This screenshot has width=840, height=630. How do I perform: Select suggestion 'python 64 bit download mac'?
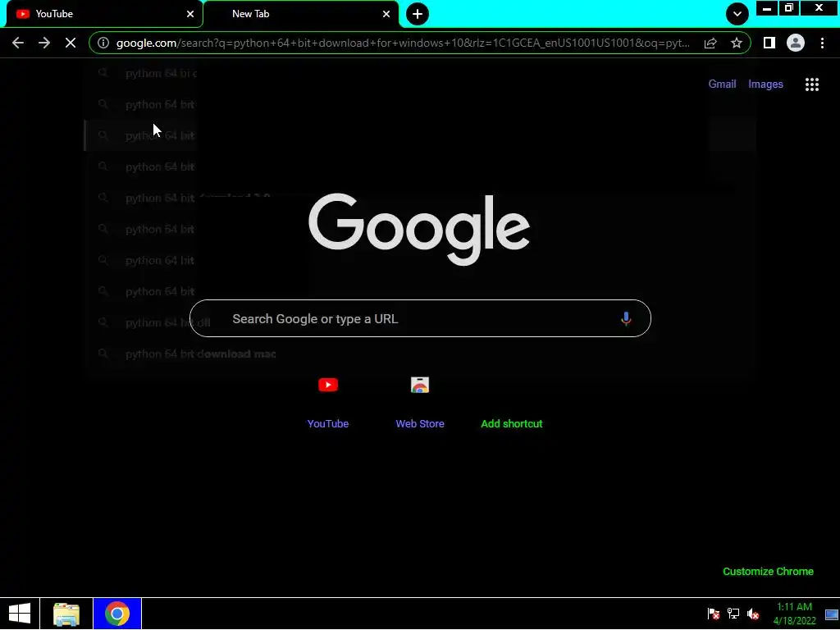click(x=200, y=354)
